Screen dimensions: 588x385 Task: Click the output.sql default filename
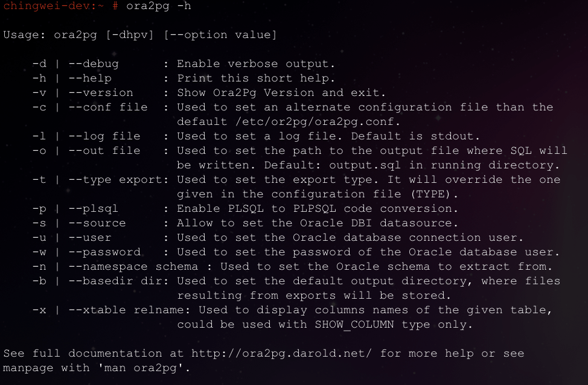point(365,165)
